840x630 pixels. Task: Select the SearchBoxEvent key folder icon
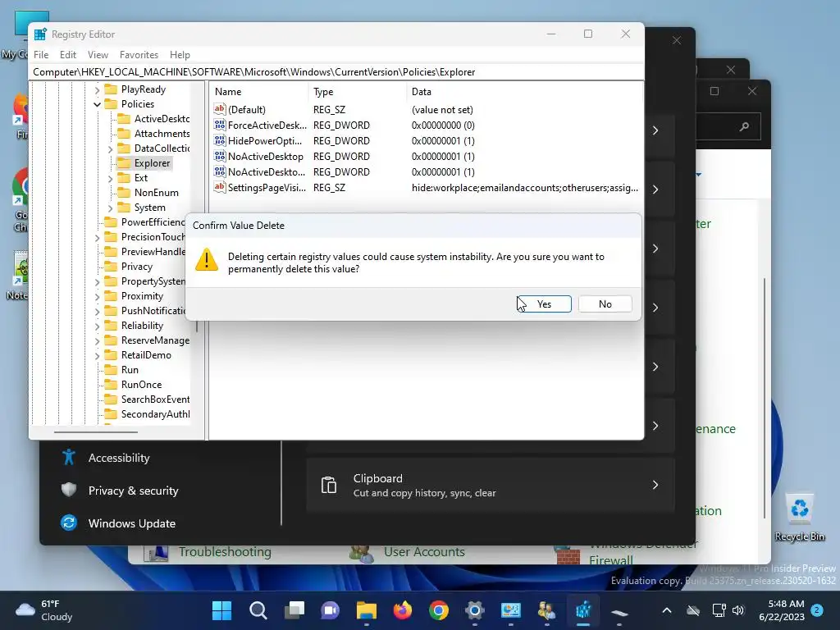111,399
